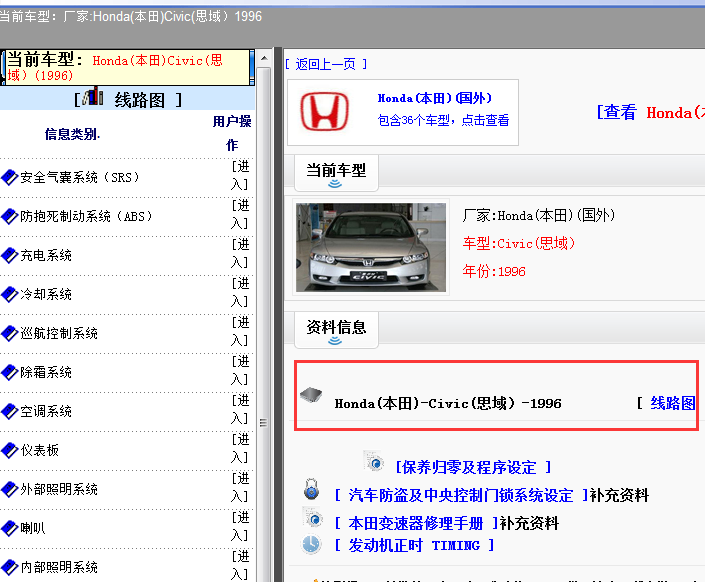Screen dimensions: 705x582
Task: Click the icon beside 本田变速器修理手册
Action: click(313, 517)
